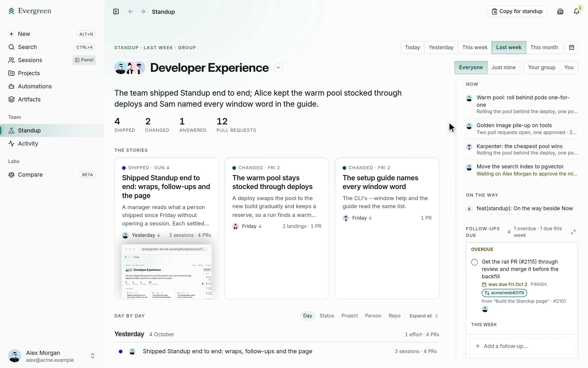Screen dimensions: 588x368
Task: Switch to the You scope
Action: pyautogui.click(x=569, y=67)
